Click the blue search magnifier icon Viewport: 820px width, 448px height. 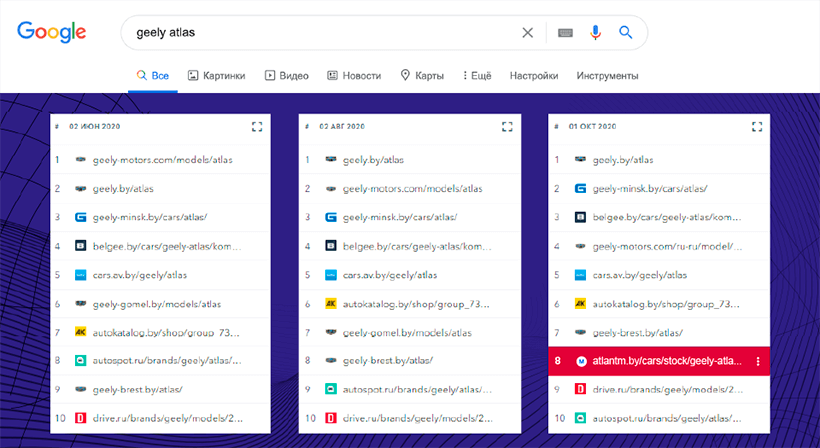click(x=626, y=32)
